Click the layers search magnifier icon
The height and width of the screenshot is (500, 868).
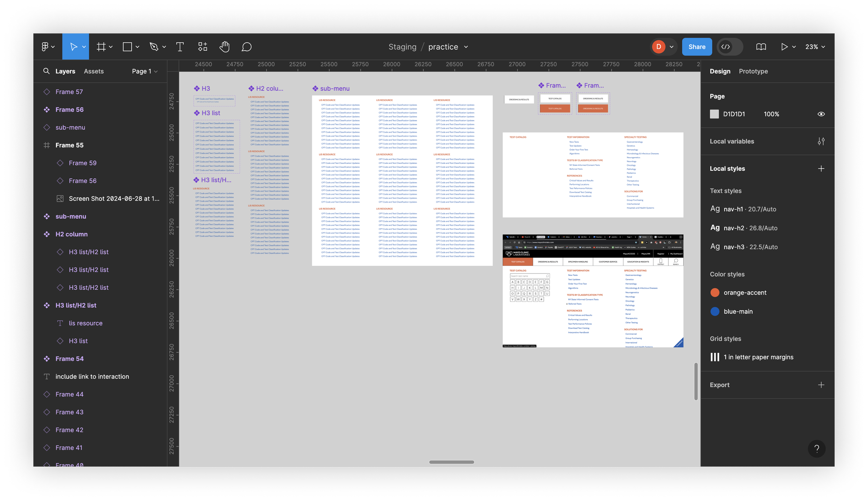pyautogui.click(x=46, y=71)
